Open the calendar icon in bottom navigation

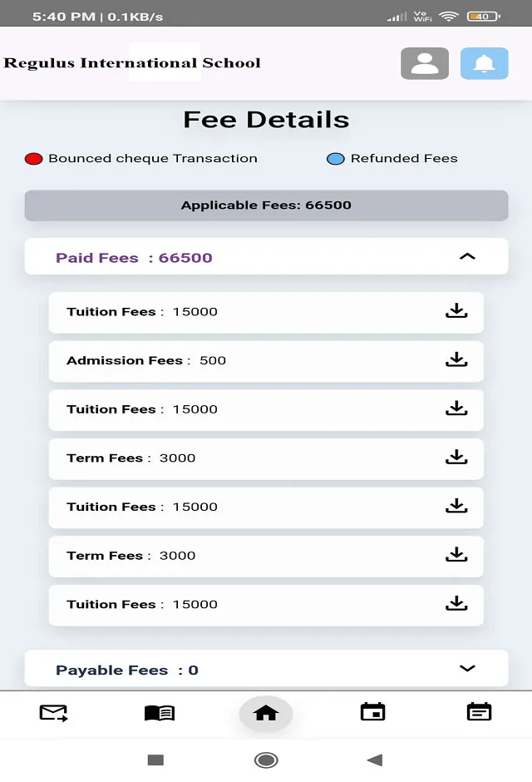pyautogui.click(x=372, y=713)
